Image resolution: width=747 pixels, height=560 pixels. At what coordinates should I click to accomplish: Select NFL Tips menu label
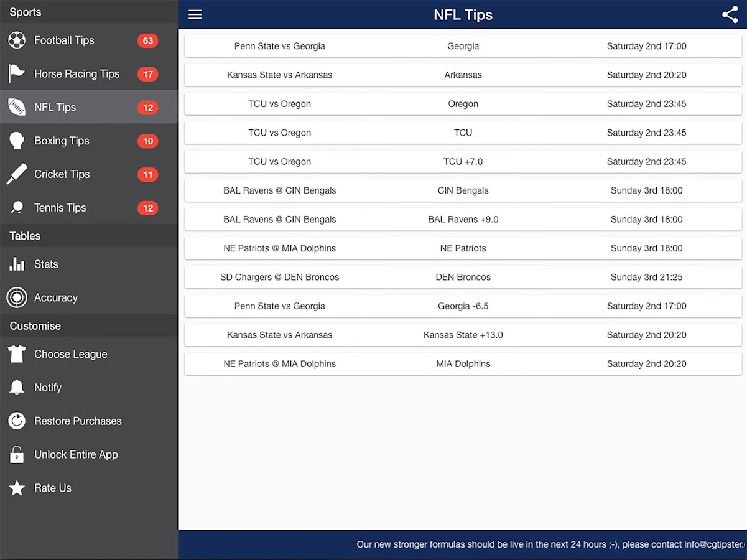[x=55, y=107]
